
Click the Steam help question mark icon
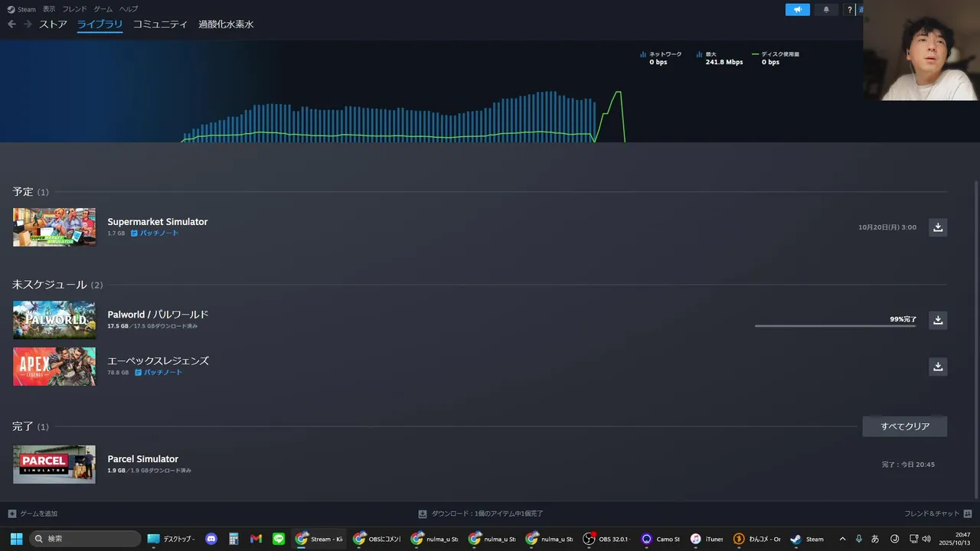(x=849, y=10)
